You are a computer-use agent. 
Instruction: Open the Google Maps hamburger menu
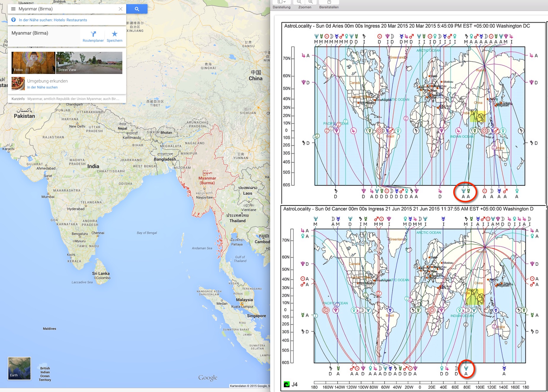pyautogui.click(x=13, y=9)
